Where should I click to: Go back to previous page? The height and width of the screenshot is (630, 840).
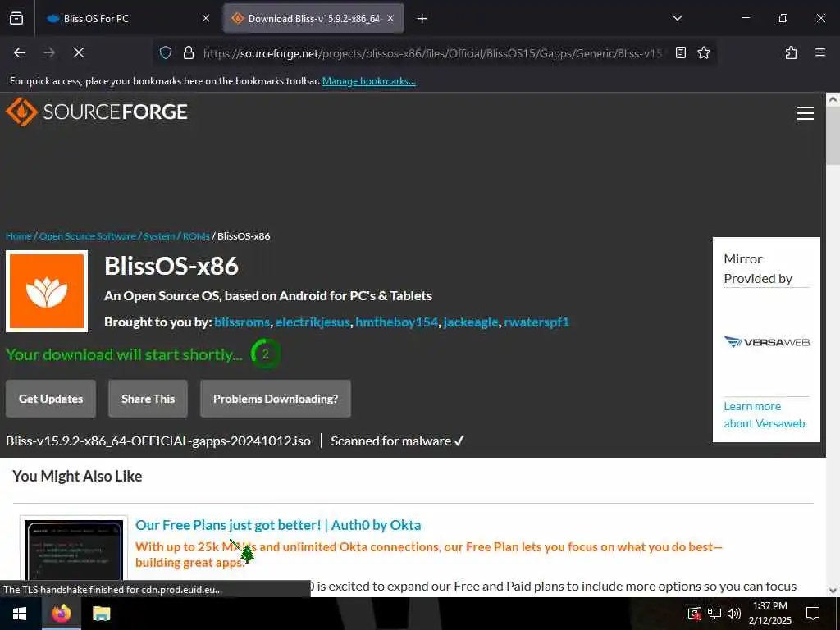pos(20,52)
